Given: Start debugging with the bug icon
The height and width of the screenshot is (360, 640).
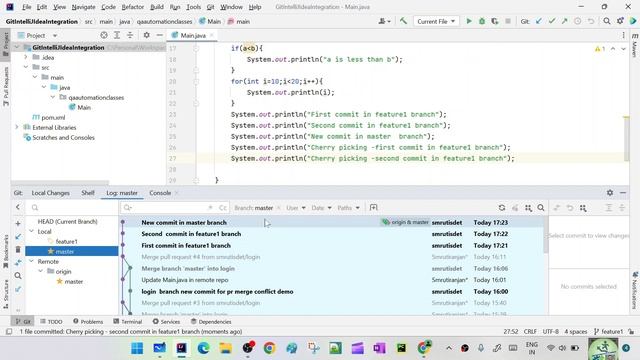Looking at the screenshot, I should (x=482, y=21).
